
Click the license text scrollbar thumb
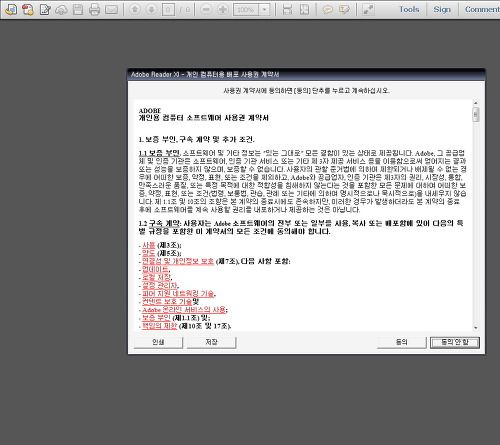(x=476, y=114)
